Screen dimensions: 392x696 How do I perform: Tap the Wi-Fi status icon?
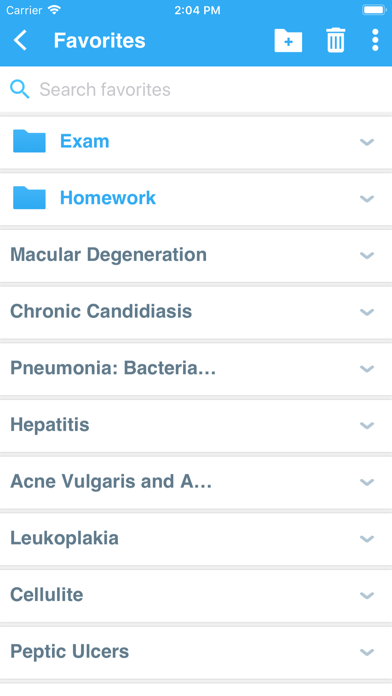(54, 10)
